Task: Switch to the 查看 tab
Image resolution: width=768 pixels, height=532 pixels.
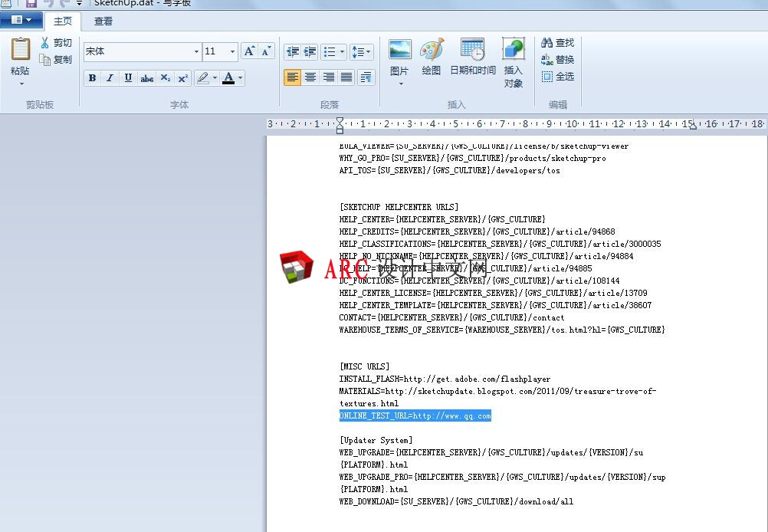Action: pos(103,21)
